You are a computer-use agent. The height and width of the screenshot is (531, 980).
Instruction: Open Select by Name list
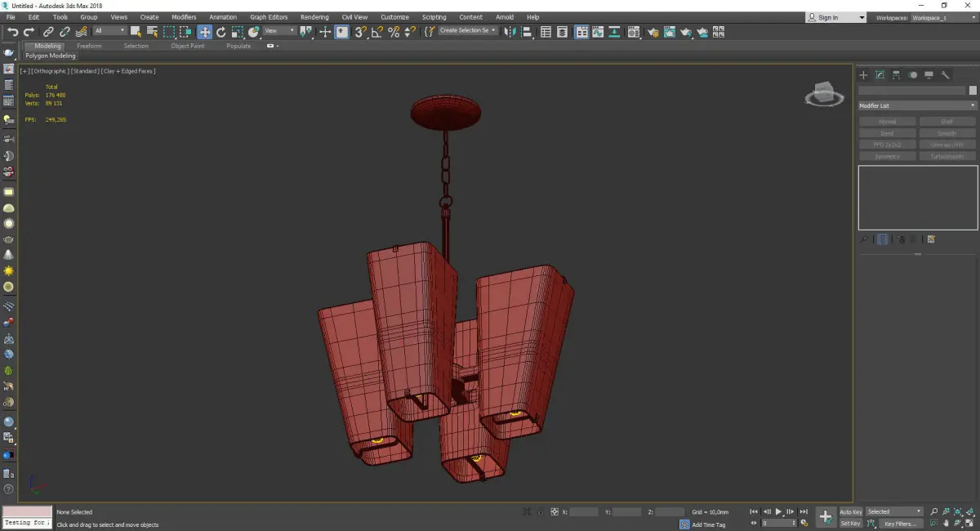click(152, 32)
